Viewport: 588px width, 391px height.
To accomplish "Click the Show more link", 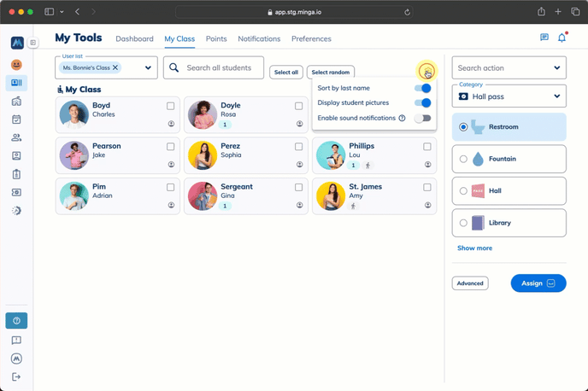I will click(474, 248).
